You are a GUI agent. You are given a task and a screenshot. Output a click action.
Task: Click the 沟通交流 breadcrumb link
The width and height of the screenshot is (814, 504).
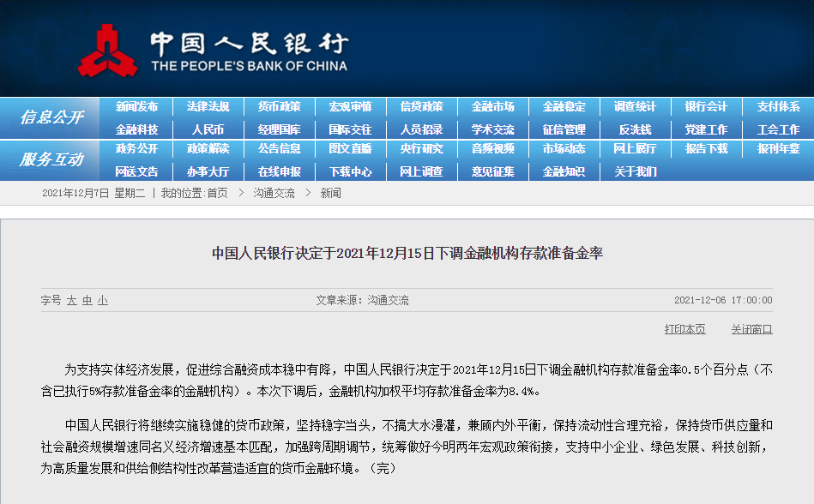(x=274, y=194)
